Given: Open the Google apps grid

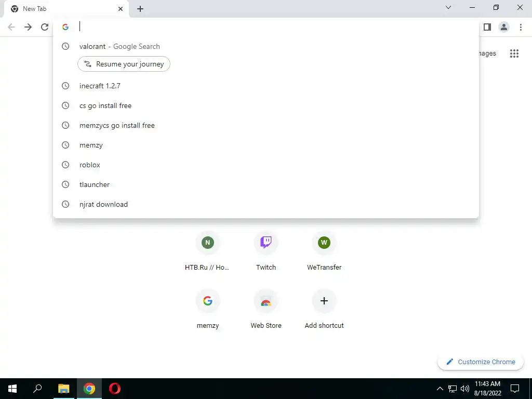Looking at the screenshot, I should tap(514, 54).
